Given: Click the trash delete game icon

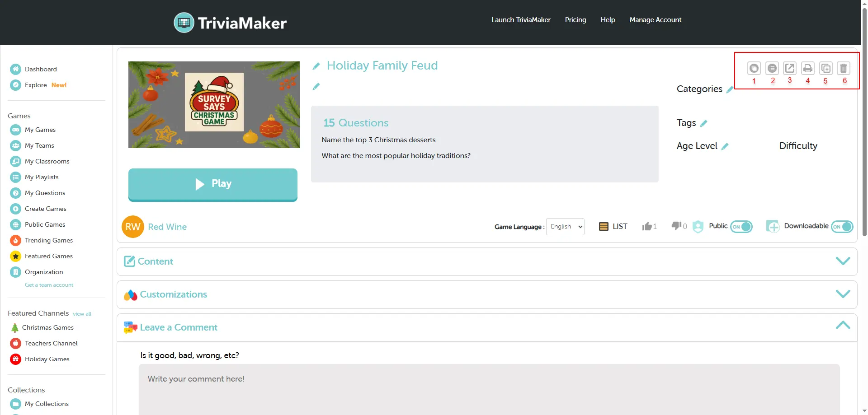Looking at the screenshot, I should point(843,68).
